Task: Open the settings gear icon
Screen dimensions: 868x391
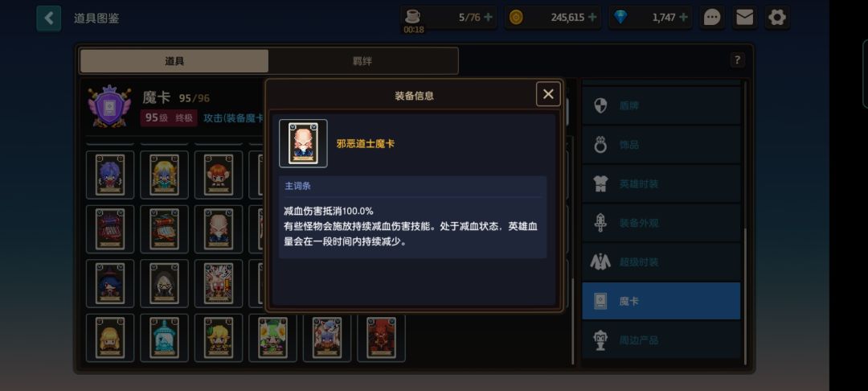Action: (x=777, y=18)
